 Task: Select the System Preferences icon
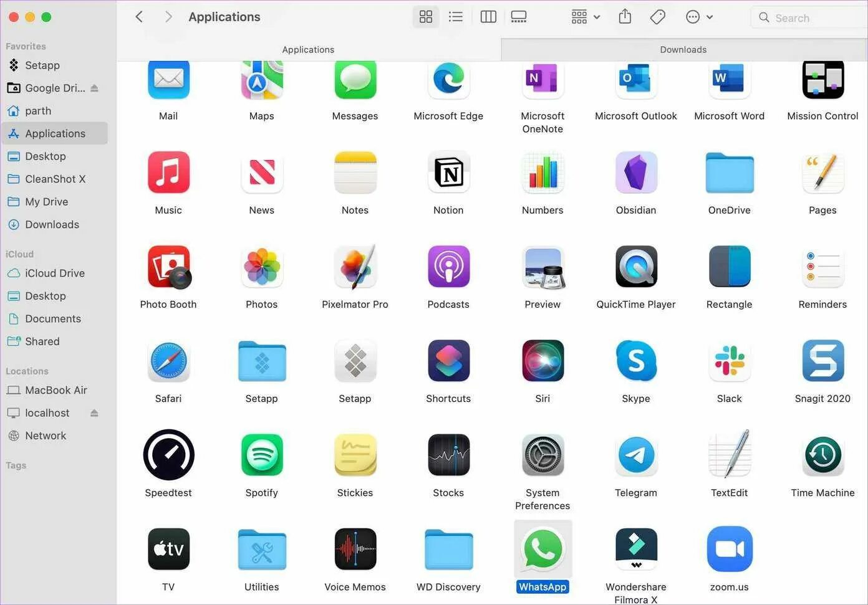click(x=542, y=455)
